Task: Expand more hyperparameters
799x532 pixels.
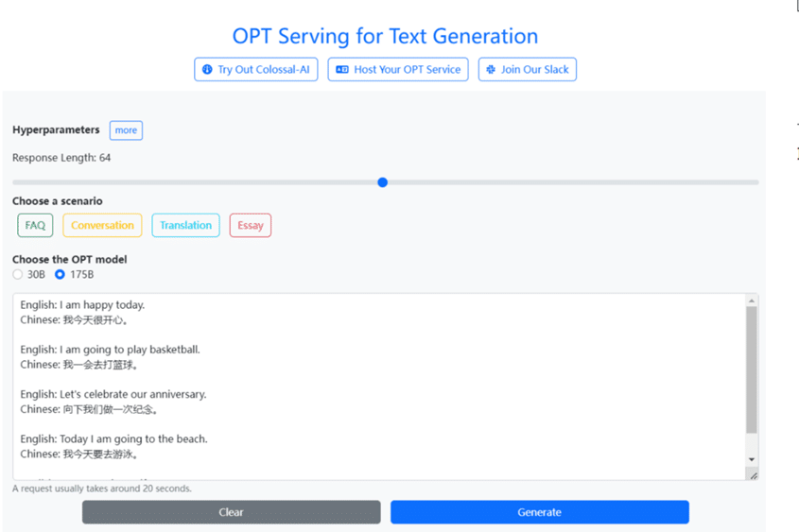Action: (126, 130)
